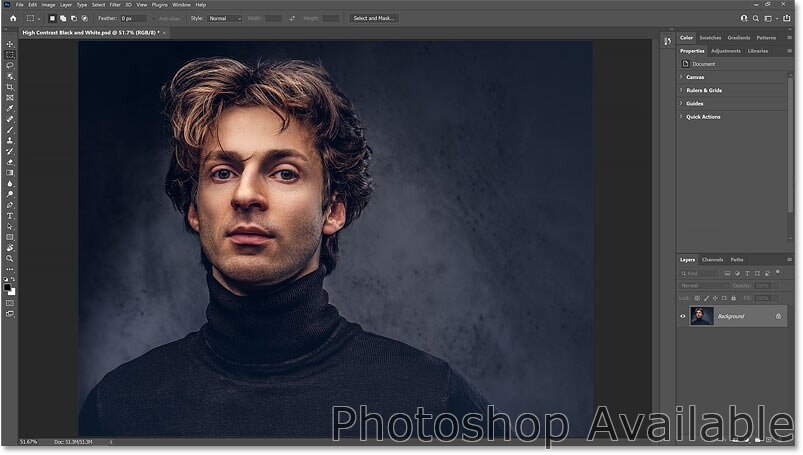The image size is (803, 455).
Task: Select the Crop tool
Action: tap(10, 87)
